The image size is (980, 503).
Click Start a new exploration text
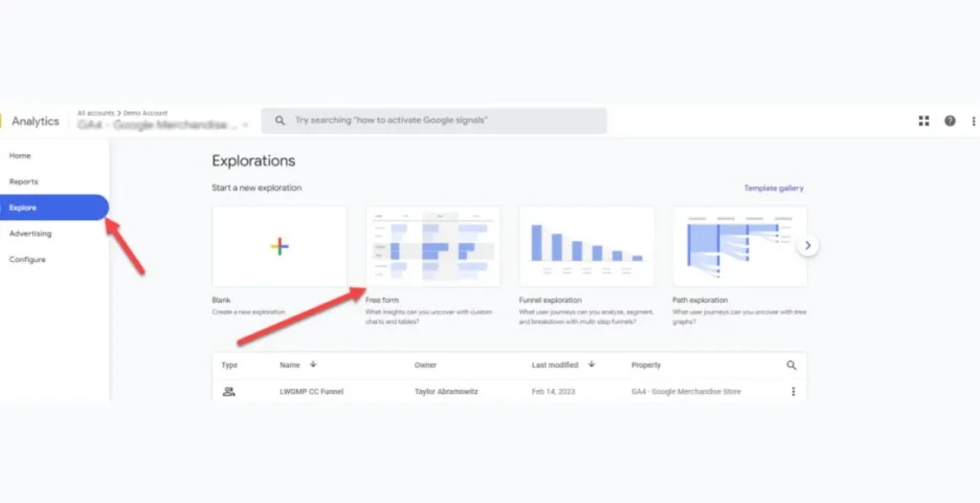256,187
